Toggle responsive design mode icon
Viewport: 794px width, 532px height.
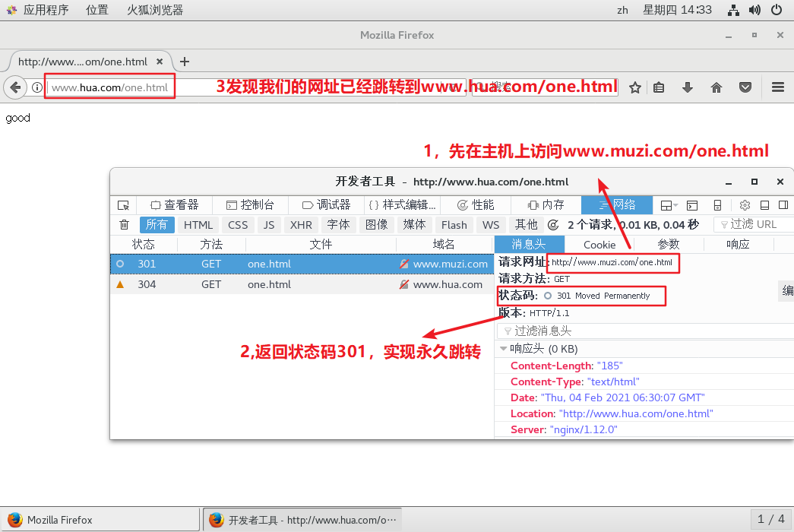point(717,205)
